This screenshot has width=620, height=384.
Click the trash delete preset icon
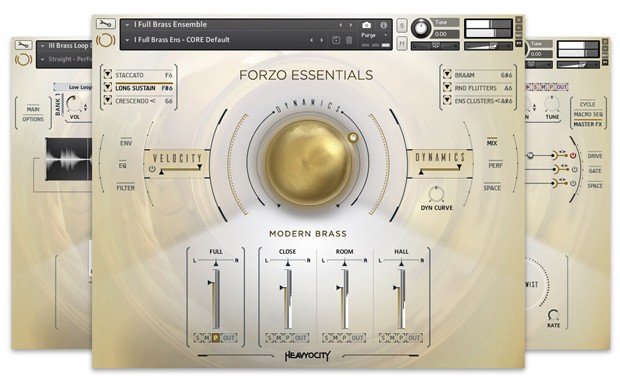(349, 40)
